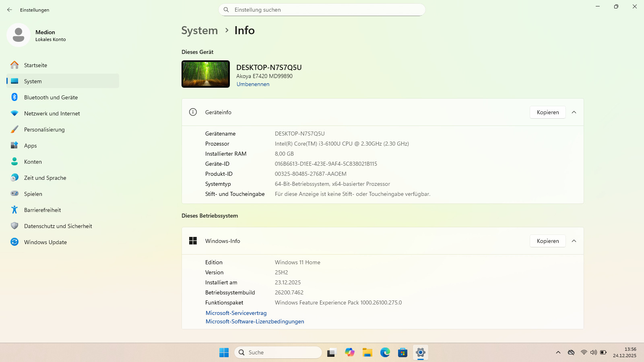Viewport: 644px width, 362px height.
Task: Click the taskbar Suche search box
Action: [278, 352]
